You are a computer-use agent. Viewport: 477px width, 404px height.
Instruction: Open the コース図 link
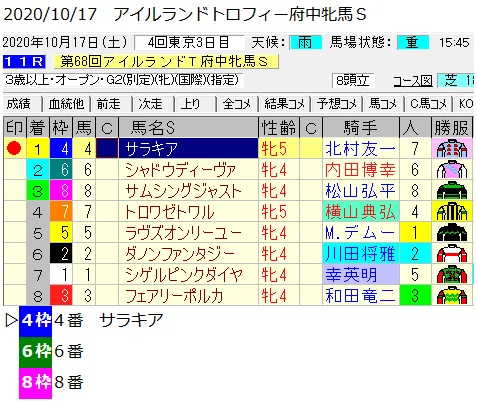[x=413, y=81]
